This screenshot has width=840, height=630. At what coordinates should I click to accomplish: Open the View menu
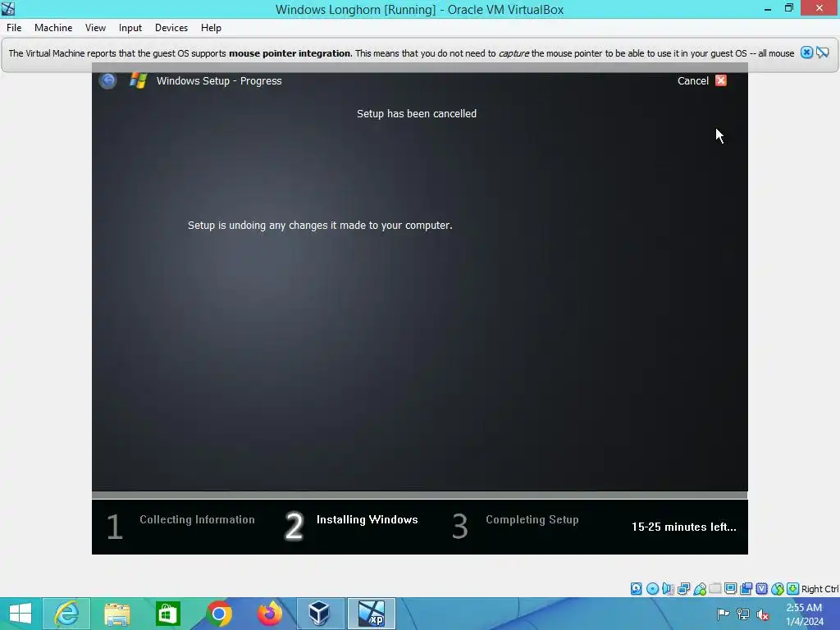[x=95, y=28]
